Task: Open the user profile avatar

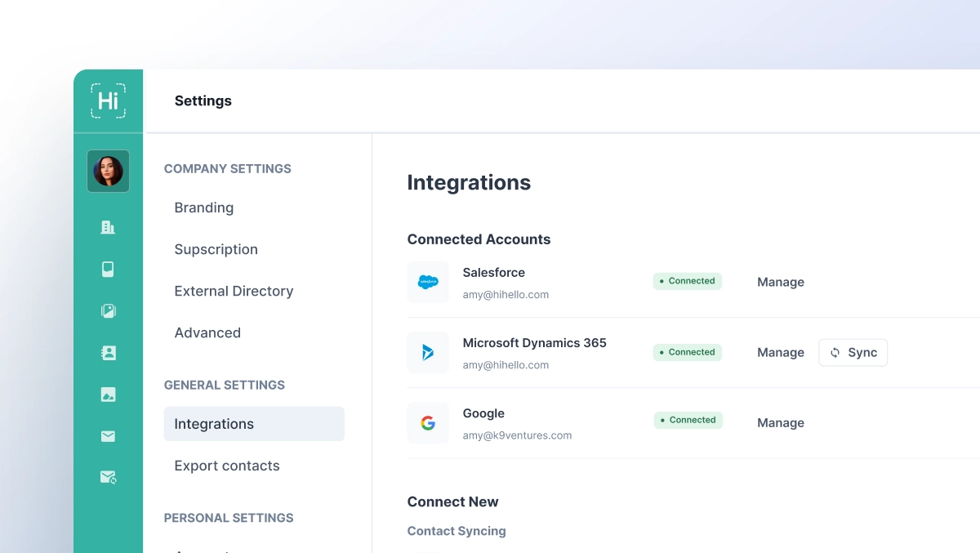Action: tap(108, 171)
